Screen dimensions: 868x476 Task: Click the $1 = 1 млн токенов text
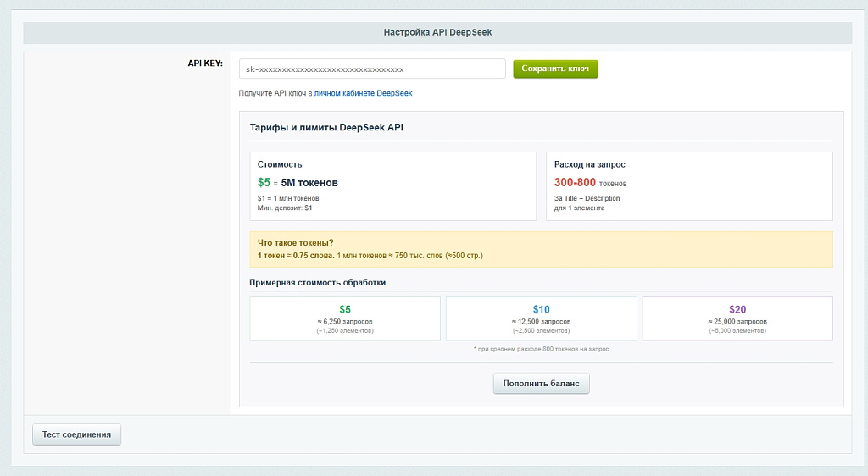[x=288, y=198]
